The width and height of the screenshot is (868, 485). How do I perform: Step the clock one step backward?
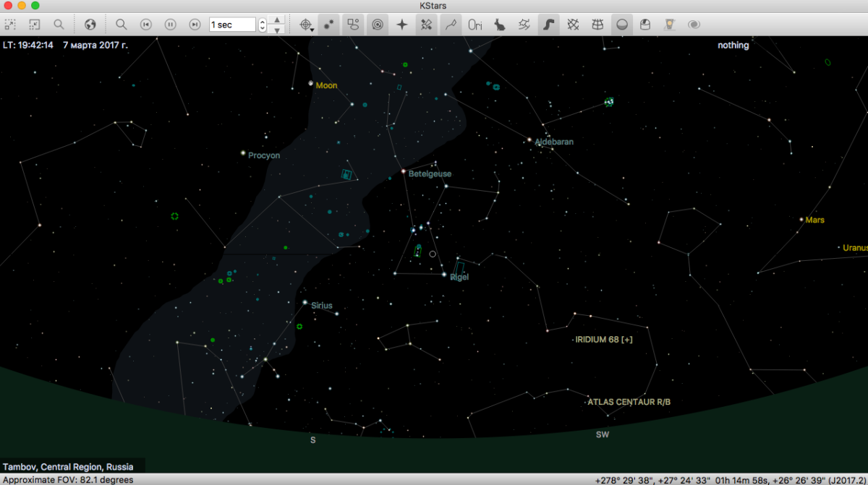click(145, 25)
